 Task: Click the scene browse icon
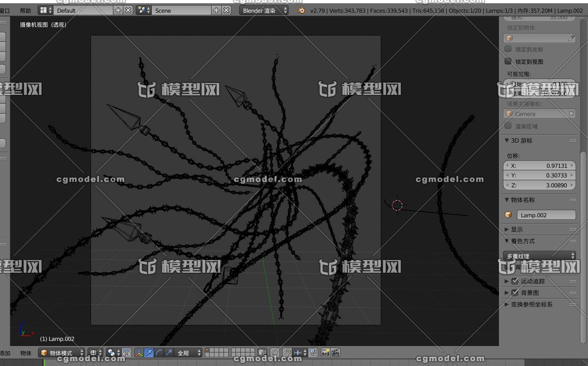click(x=144, y=10)
